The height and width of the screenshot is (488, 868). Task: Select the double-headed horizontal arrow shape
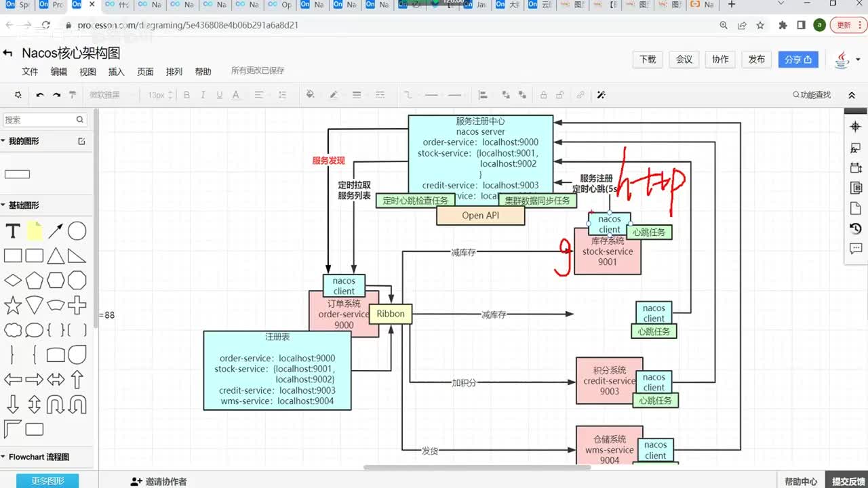56,379
